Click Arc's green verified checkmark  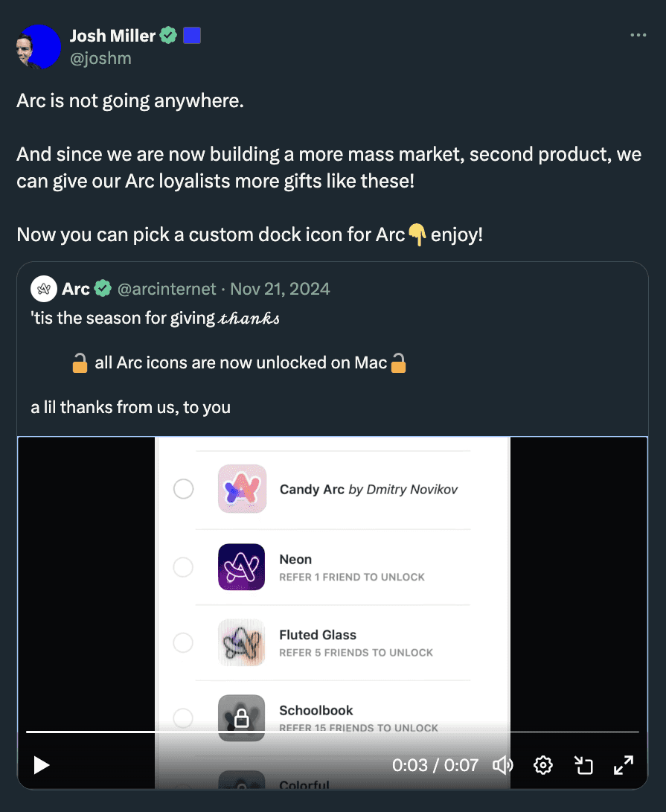(102, 288)
